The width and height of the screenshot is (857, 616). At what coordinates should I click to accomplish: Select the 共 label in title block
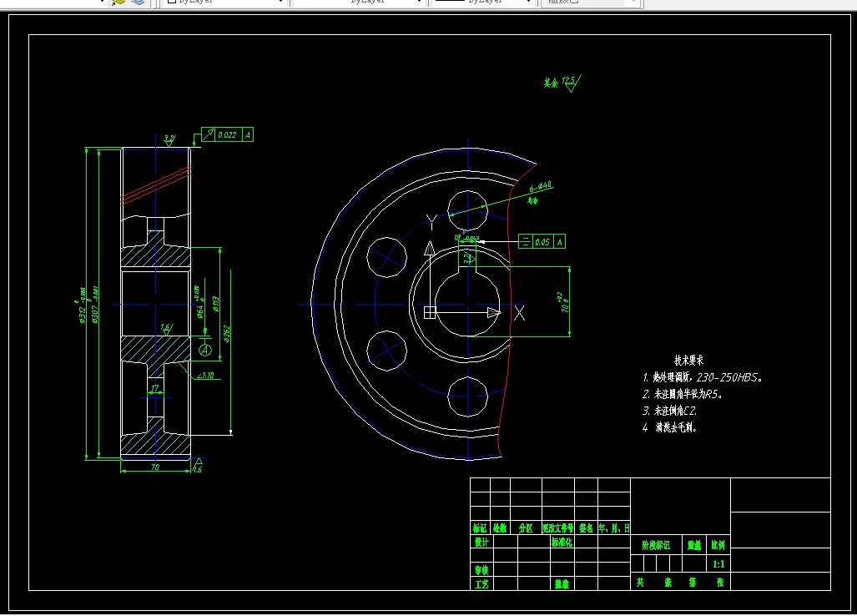point(639,583)
